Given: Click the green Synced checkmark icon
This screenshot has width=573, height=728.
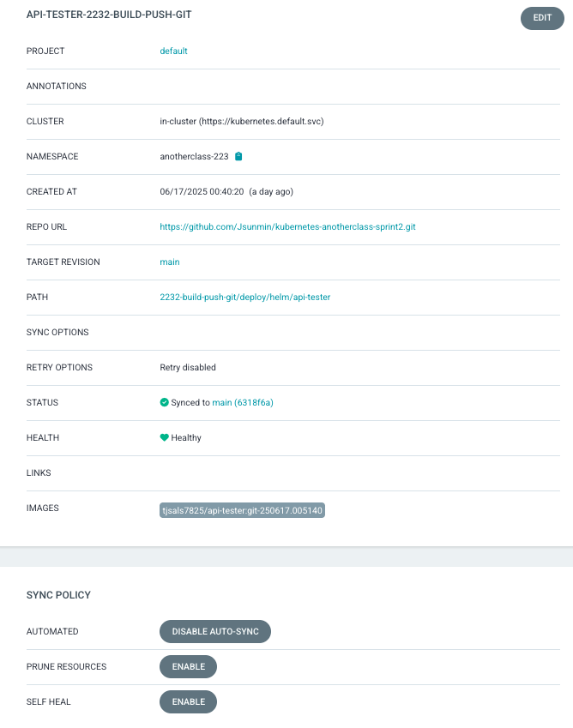Looking at the screenshot, I should (164, 402).
